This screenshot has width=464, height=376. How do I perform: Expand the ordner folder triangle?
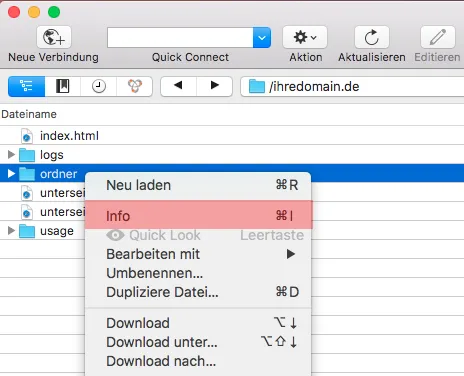pos(11,173)
